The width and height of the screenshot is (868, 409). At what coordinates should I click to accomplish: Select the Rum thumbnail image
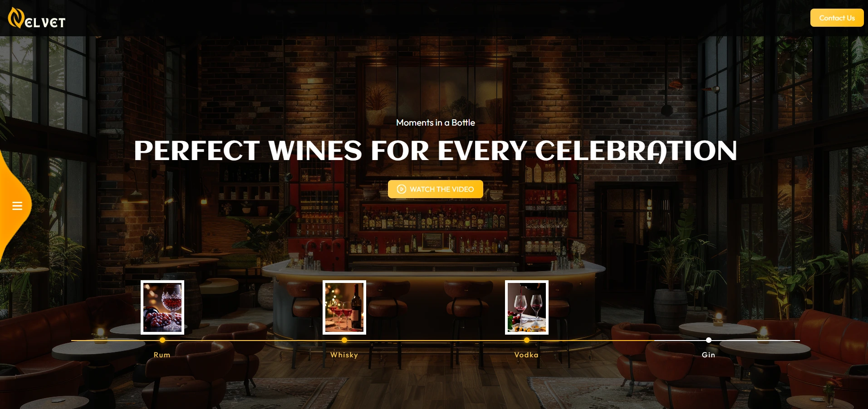[x=162, y=307]
